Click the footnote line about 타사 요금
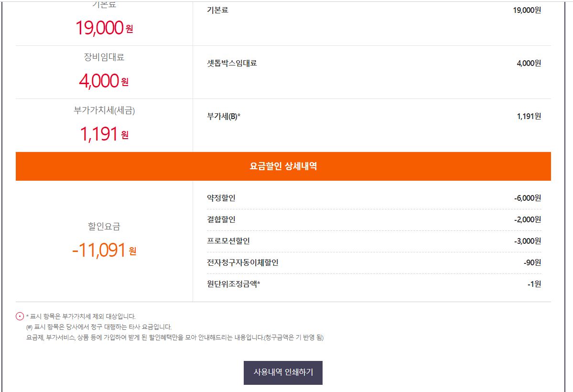 click(99, 327)
